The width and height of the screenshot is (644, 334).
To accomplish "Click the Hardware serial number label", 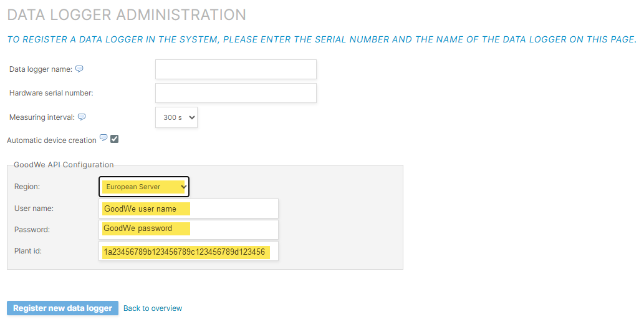I will pyautogui.click(x=51, y=93).
